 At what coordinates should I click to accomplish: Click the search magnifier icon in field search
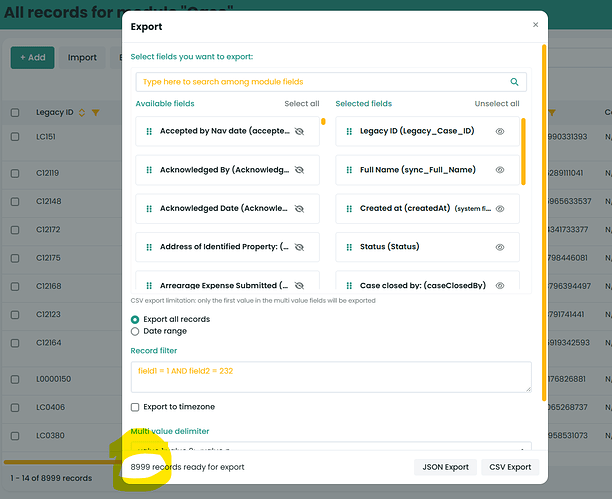(514, 82)
